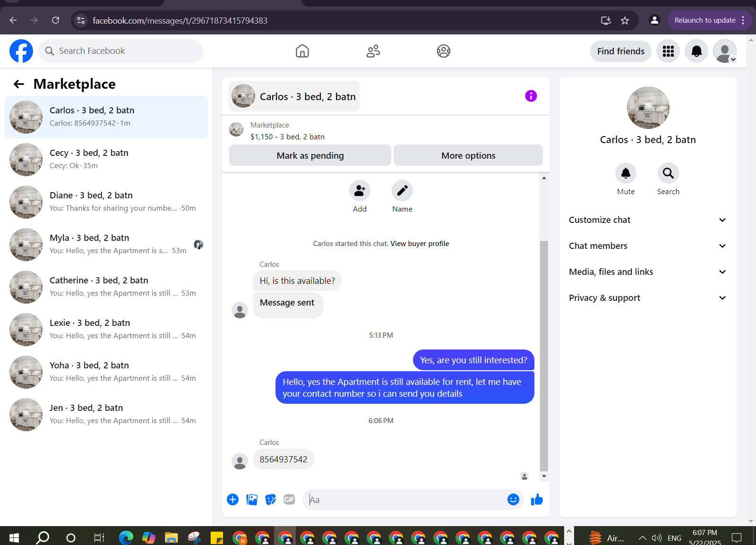The height and width of the screenshot is (545, 756).
Task: Expand the Chat members section
Action: coord(648,246)
